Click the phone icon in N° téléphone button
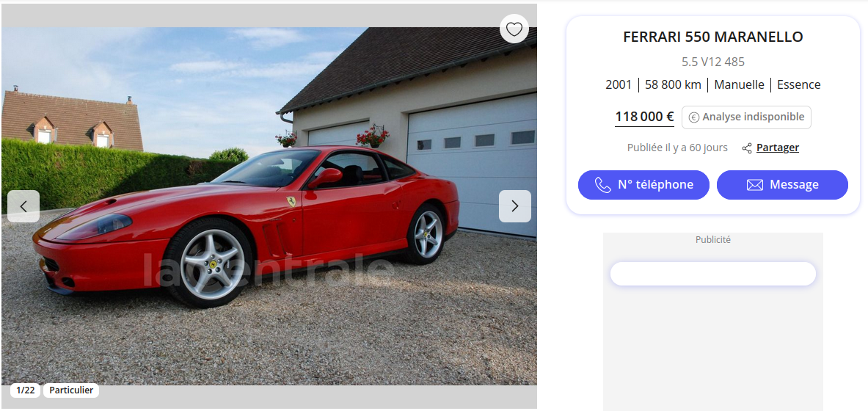The image size is (868, 411). click(603, 185)
